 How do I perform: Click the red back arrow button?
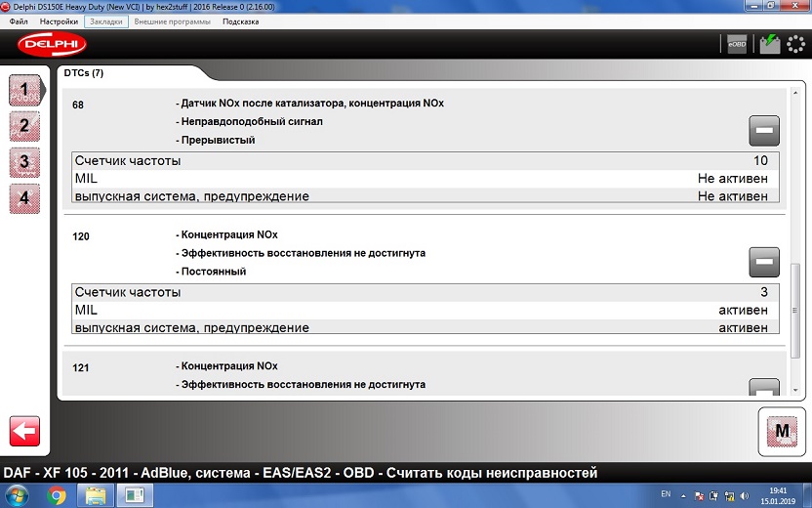pos(24,431)
